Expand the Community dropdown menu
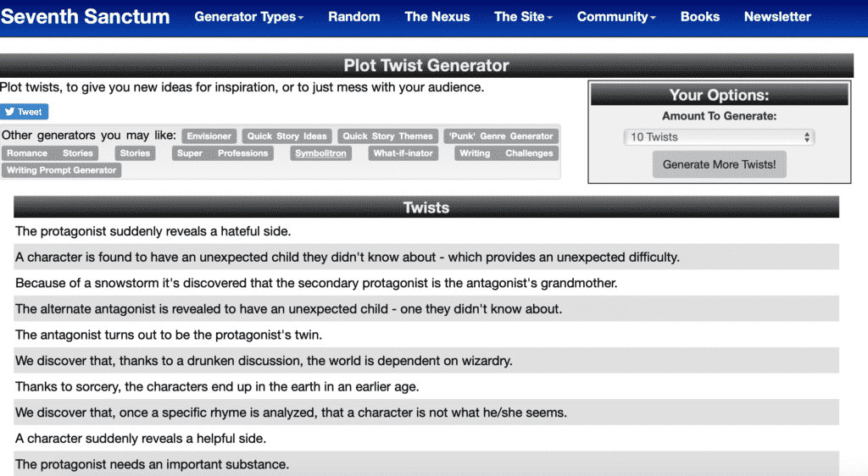Viewport: 868px width, 476px height. (616, 17)
